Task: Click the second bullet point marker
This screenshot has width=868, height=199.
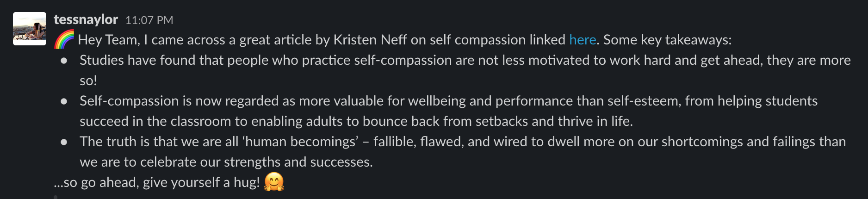Action: [64, 101]
